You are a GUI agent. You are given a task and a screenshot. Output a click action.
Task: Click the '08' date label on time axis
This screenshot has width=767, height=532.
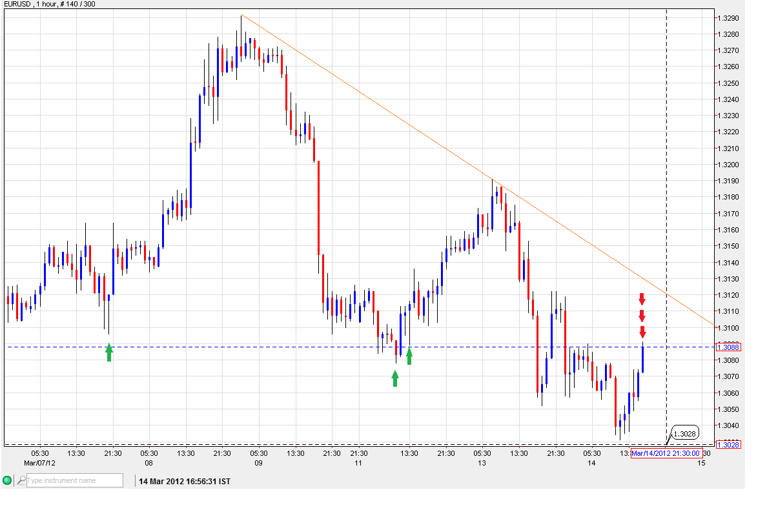(148, 462)
